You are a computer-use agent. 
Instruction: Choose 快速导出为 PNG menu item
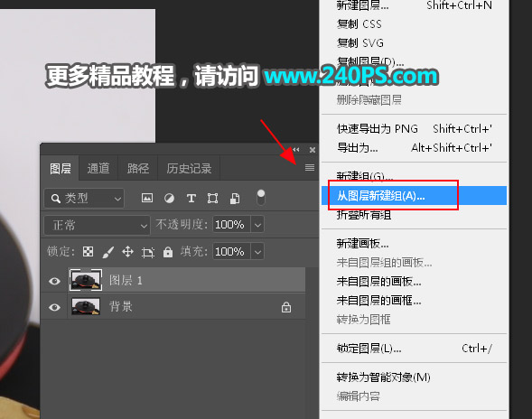(414, 129)
